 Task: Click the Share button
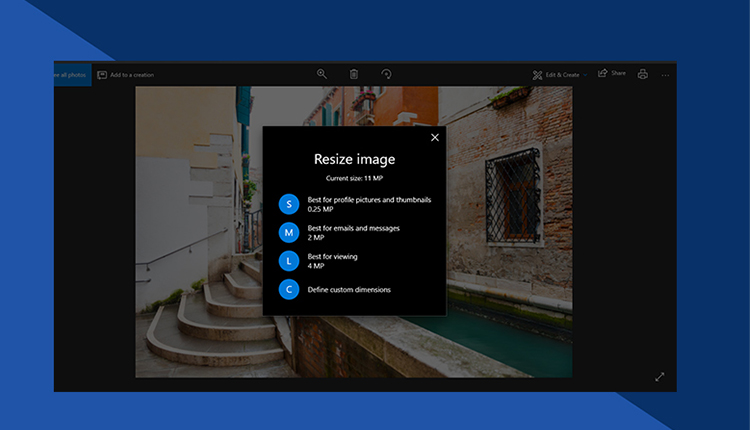(612, 73)
